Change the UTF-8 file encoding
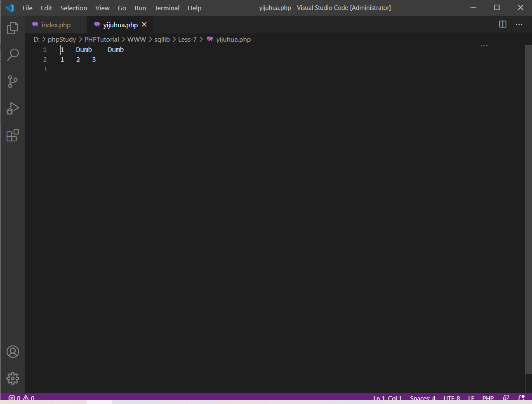 pos(452,398)
